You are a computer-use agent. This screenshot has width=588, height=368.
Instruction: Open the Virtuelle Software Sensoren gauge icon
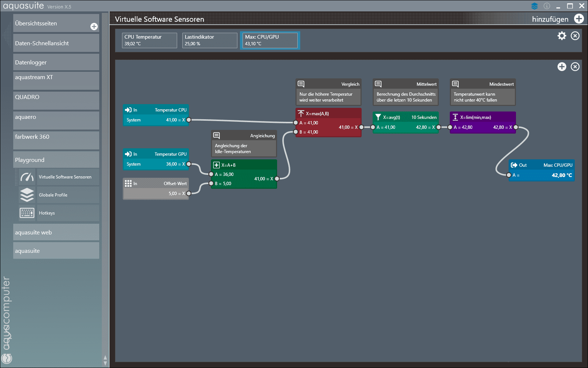tap(27, 177)
